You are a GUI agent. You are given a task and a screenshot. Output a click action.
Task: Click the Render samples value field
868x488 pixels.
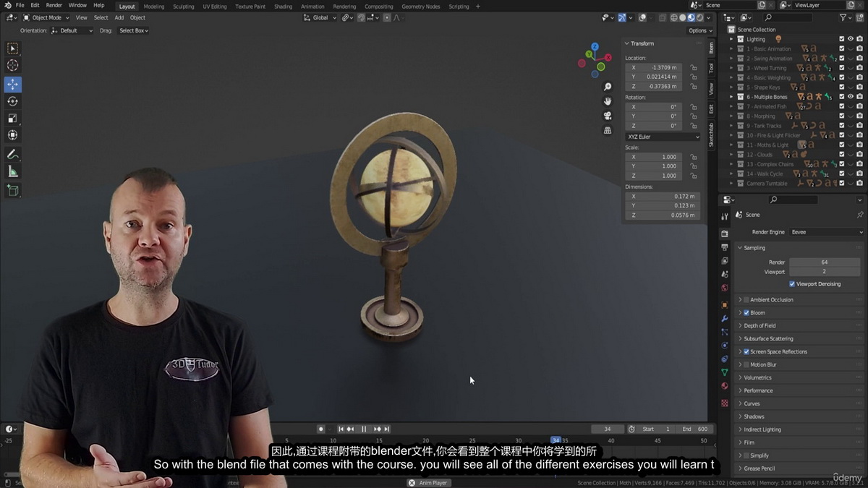tap(825, 262)
